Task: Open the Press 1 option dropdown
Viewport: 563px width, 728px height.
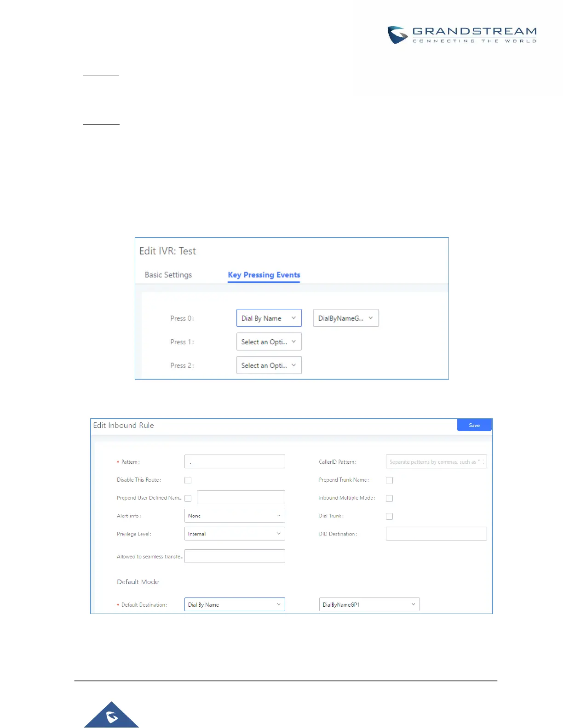Action: point(269,341)
